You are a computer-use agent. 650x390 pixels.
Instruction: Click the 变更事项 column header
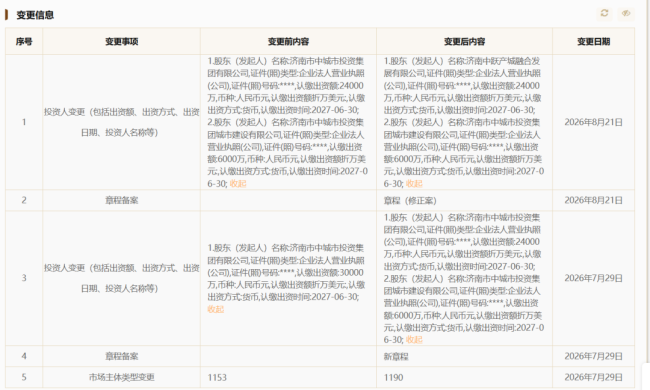click(x=121, y=41)
